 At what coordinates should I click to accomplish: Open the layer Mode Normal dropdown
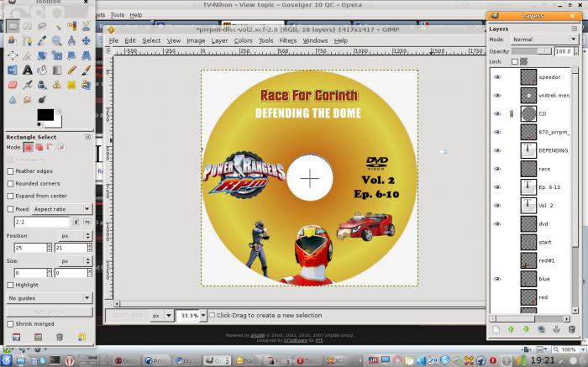coord(544,39)
